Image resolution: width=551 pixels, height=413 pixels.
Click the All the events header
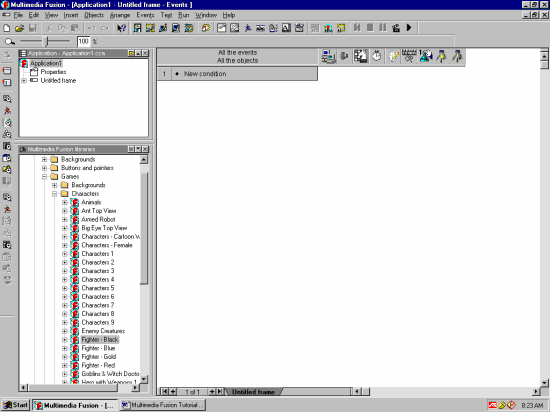click(238, 52)
